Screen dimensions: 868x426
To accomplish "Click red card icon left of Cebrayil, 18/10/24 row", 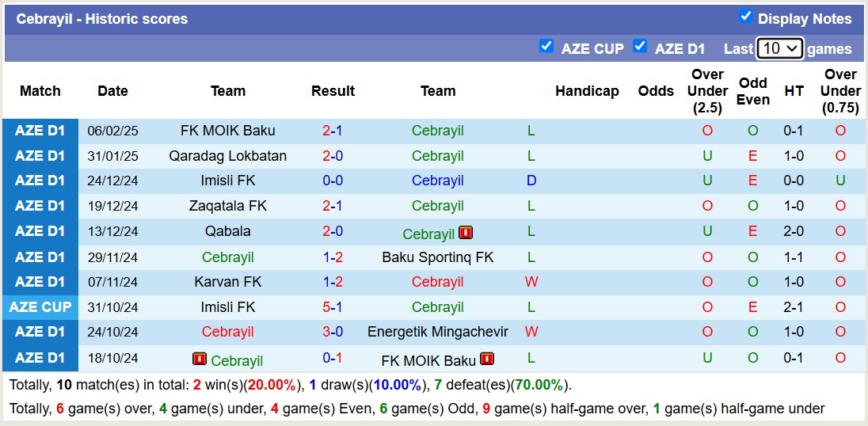I will (200, 359).
